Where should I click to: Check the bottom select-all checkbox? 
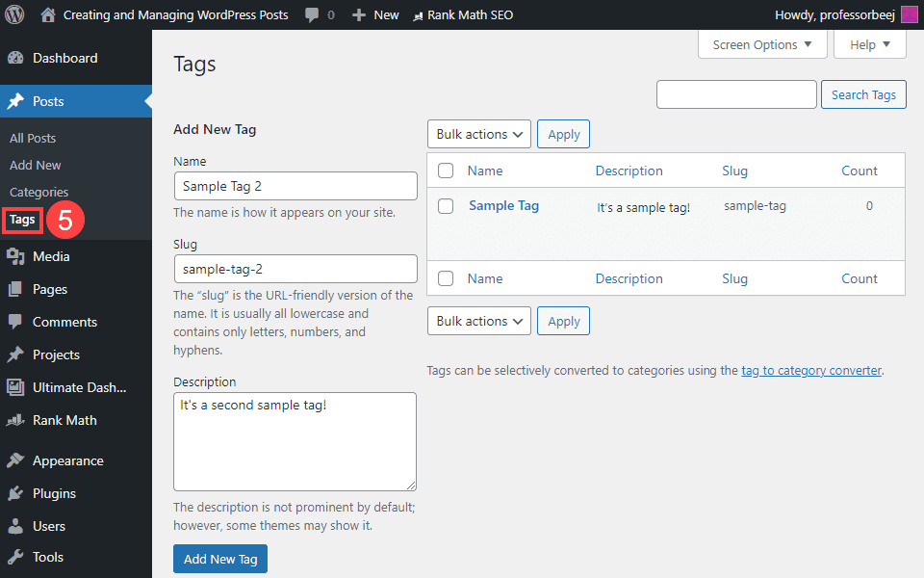446,278
